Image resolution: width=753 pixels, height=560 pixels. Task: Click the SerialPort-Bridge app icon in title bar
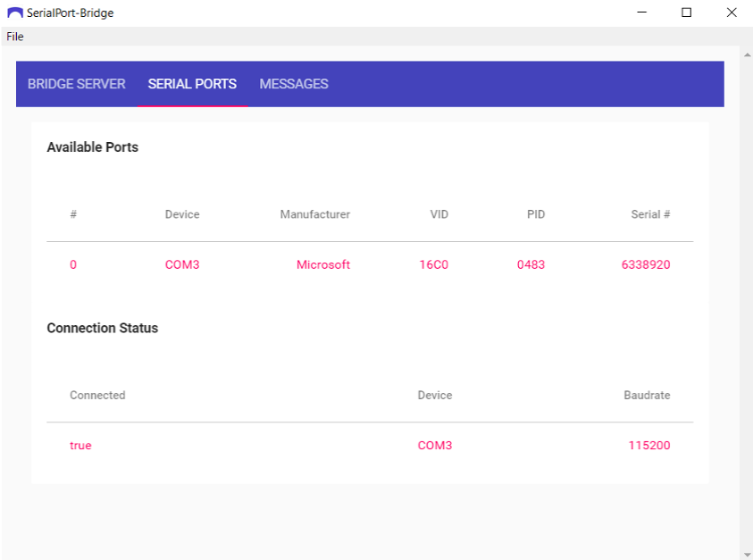tap(14, 13)
